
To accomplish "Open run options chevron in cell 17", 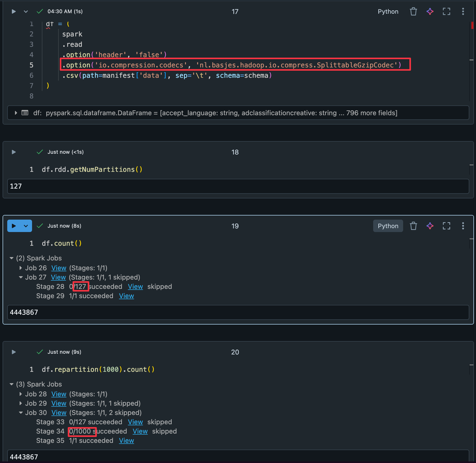I will 26,11.
